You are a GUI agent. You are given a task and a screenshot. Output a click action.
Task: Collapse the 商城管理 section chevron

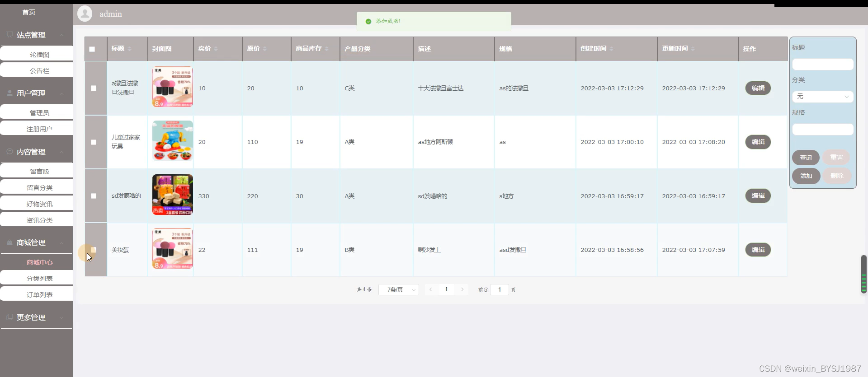click(61, 243)
